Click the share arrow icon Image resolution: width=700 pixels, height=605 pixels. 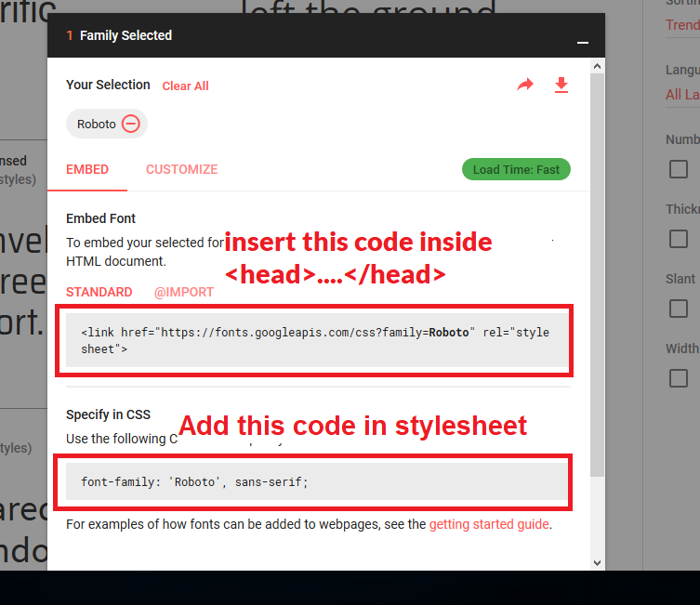(x=525, y=85)
